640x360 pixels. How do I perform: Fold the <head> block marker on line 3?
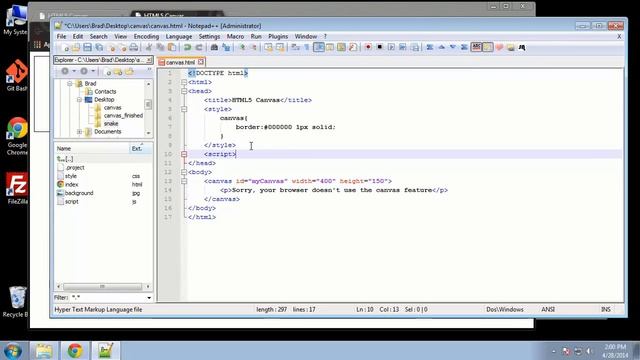coord(184,91)
